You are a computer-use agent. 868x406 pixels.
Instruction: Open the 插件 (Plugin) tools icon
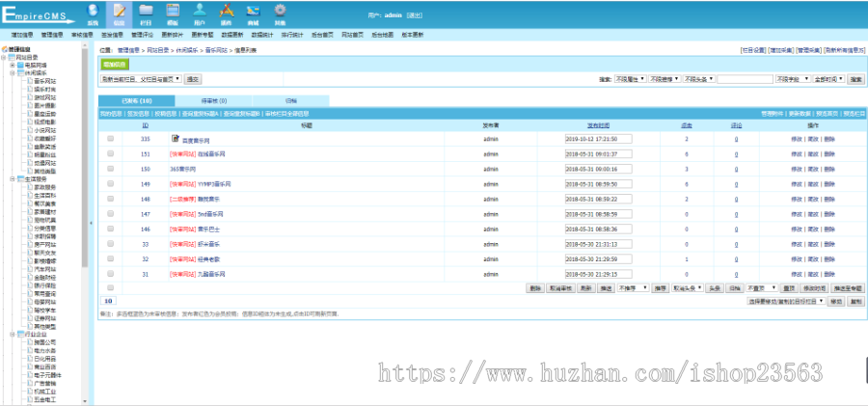[x=227, y=14]
